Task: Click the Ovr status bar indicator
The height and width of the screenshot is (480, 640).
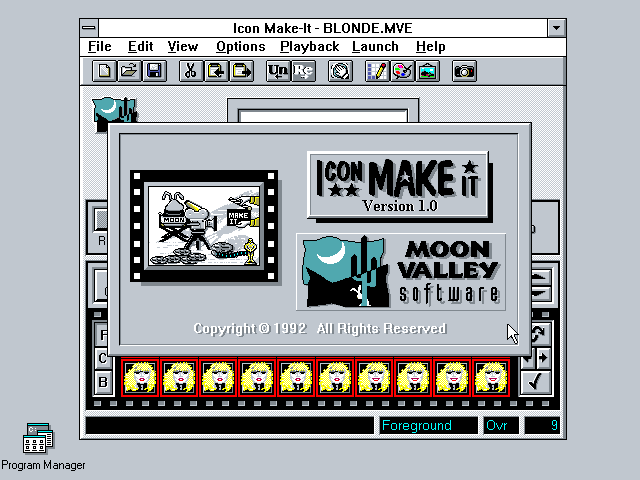Action: point(501,425)
